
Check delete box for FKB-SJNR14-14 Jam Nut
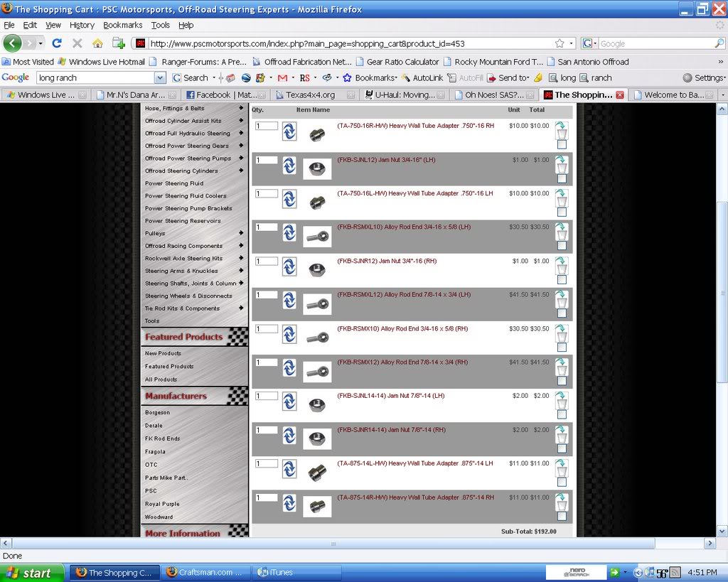(x=562, y=448)
